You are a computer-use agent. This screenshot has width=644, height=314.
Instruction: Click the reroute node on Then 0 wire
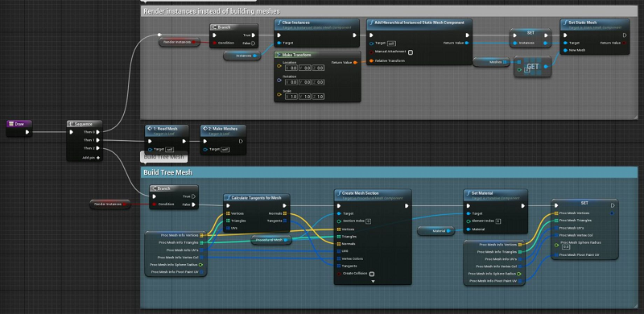tap(159, 35)
